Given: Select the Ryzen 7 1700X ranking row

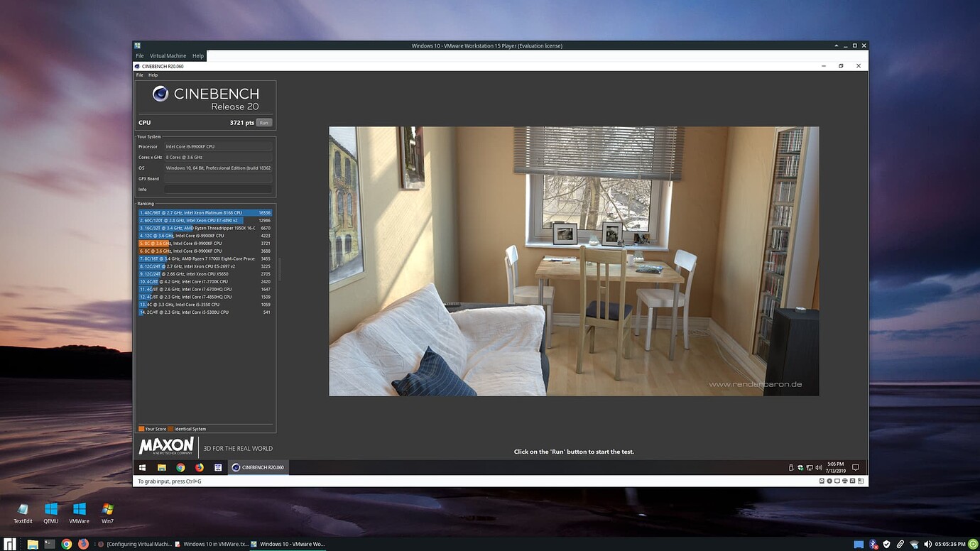Looking at the screenshot, I should click(205, 258).
